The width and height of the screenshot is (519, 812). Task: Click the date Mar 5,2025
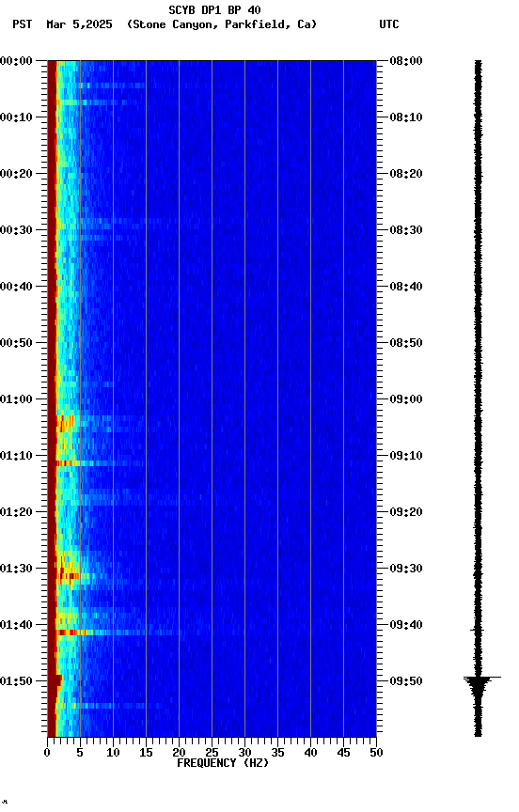(79, 24)
